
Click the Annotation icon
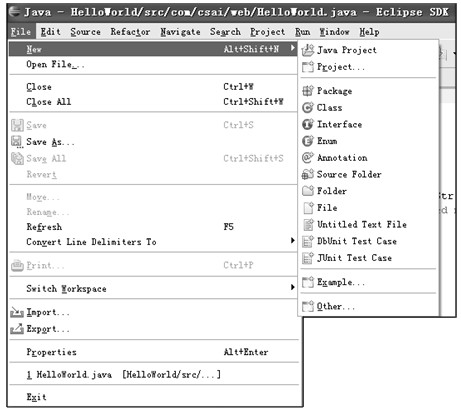[x=308, y=158]
